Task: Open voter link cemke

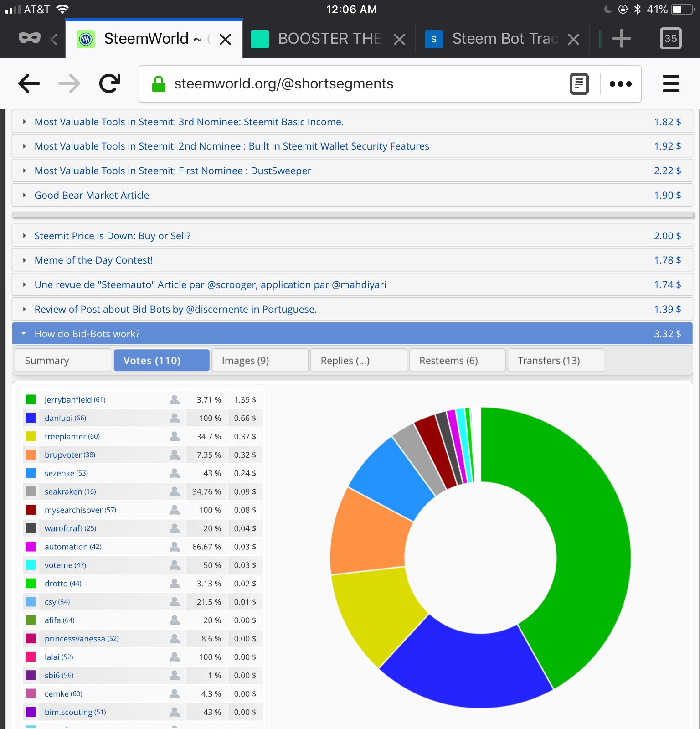Action: [63, 694]
